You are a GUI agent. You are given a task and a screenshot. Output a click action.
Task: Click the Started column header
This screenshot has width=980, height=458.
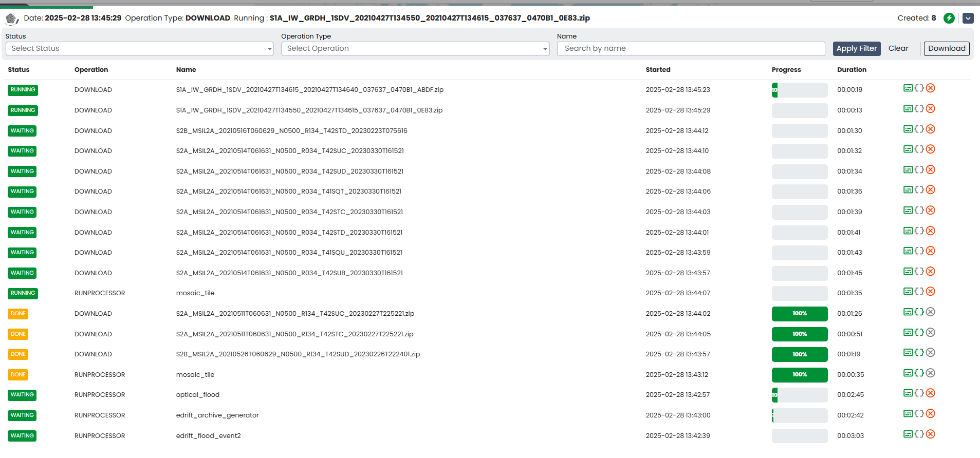tap(658, 70)
